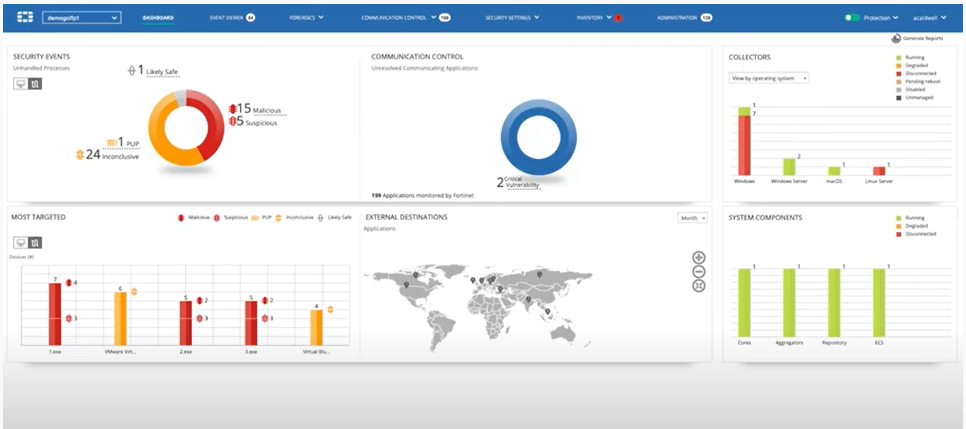Screen dimensions: 966x429
Task: Reset map to fit view
Action: click(699, 286)
